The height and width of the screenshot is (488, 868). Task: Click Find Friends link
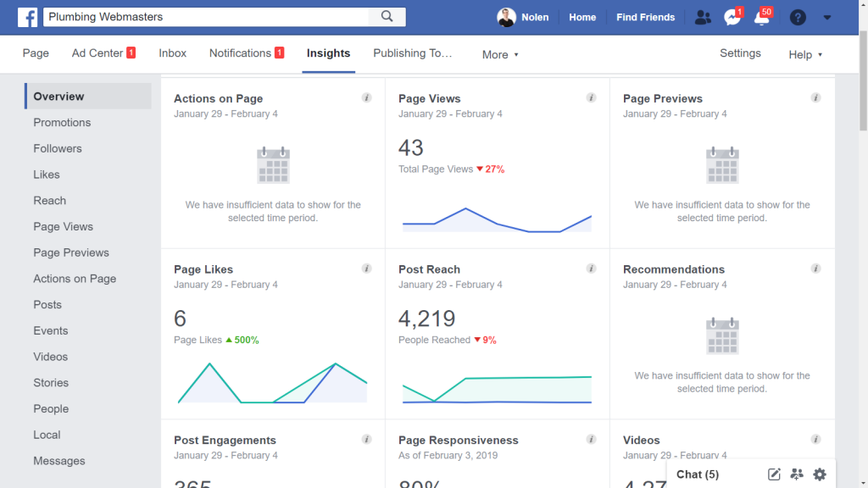click(645, 17)
